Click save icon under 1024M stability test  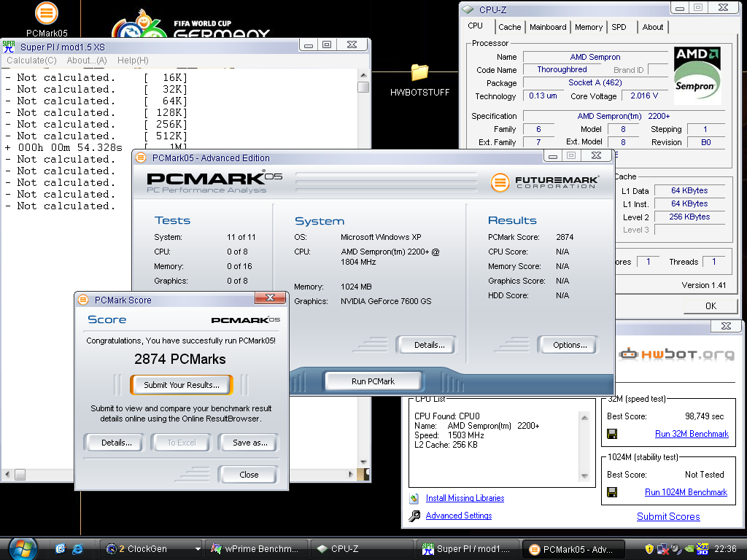[x=612, y=492]
